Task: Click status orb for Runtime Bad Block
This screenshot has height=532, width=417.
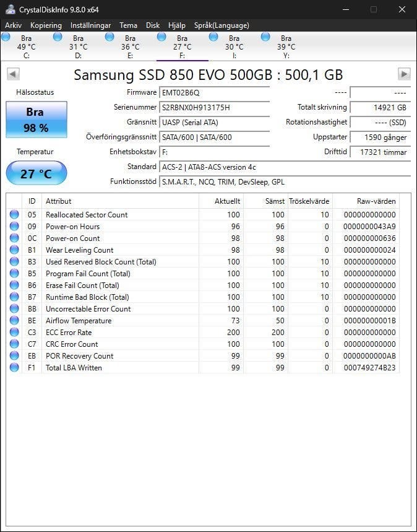Action: 14,297
